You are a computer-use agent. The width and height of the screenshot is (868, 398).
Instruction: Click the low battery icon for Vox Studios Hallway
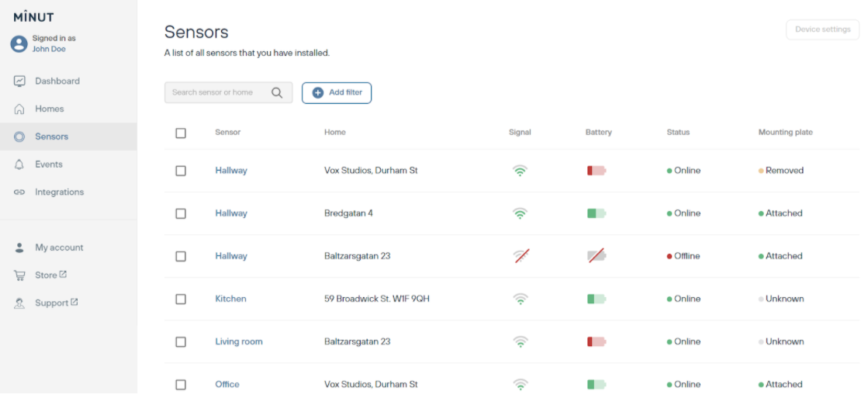(x=596, y=171)
